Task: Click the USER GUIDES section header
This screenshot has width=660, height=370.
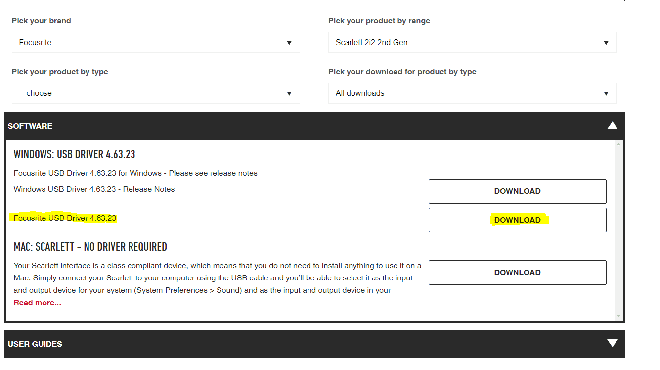Action: [314, 344]
